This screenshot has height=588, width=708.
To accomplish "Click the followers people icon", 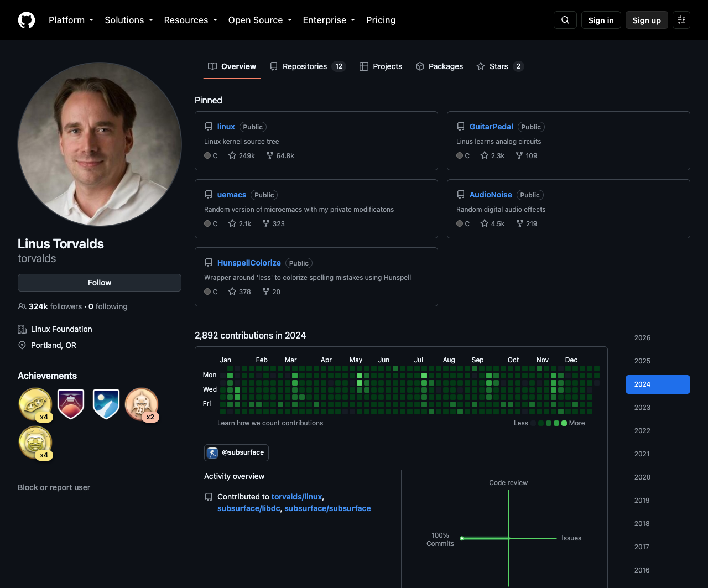I will click(x=22, y=306).
